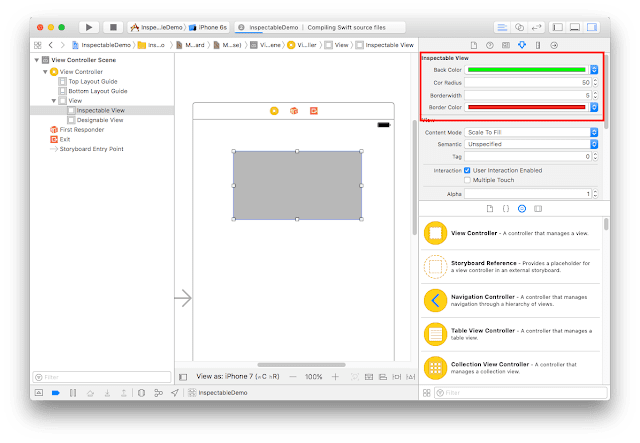
Task: Select Table View Controller library item
Action: click(x=511, y=334)
